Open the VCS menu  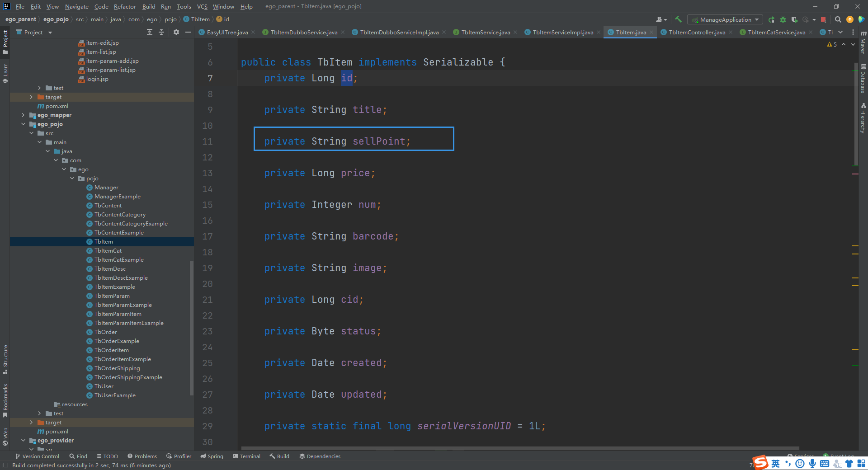pyautogui.click(x=202, y=6)
